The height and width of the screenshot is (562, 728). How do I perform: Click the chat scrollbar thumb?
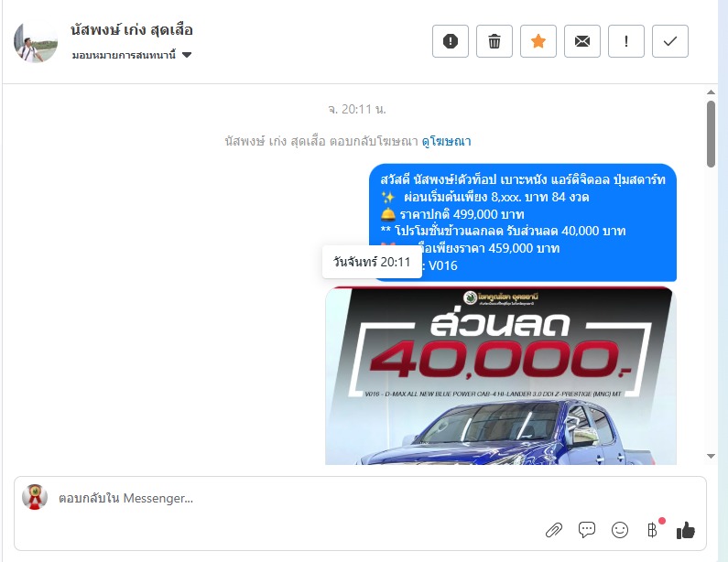coord(711,134)
